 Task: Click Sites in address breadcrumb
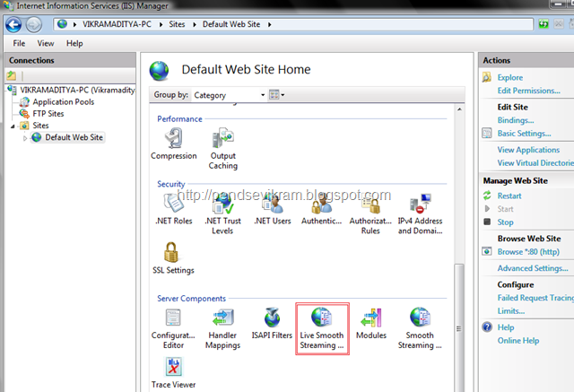pyautogui.click(x=177, y=24)
